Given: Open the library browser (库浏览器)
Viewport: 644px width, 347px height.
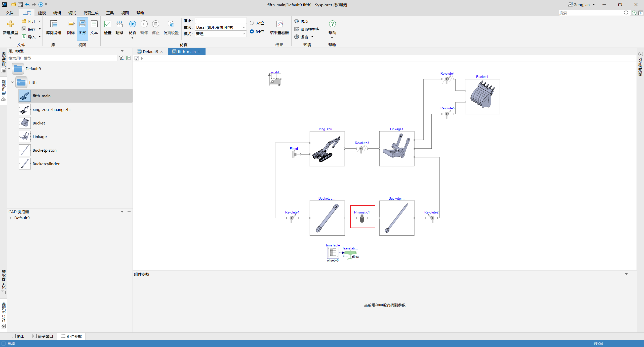Looking at the screenshot, I should point(54,28).
